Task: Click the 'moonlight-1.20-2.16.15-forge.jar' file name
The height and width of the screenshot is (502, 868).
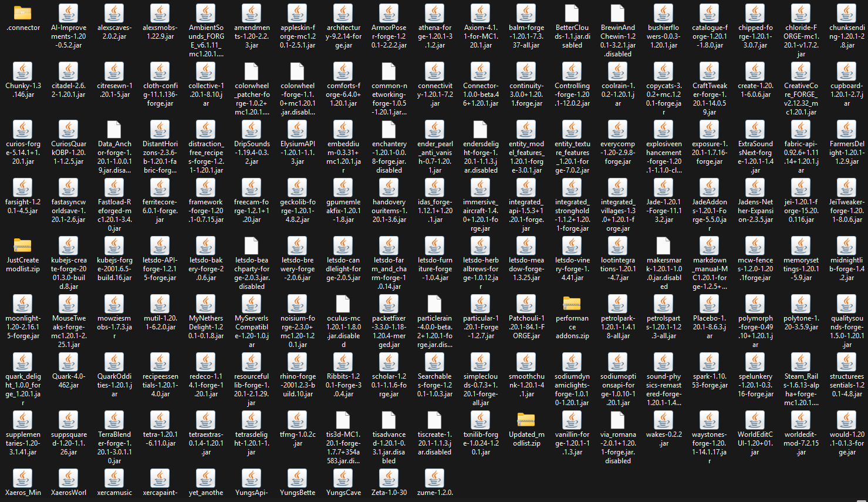Action: [x=22, y=327]
